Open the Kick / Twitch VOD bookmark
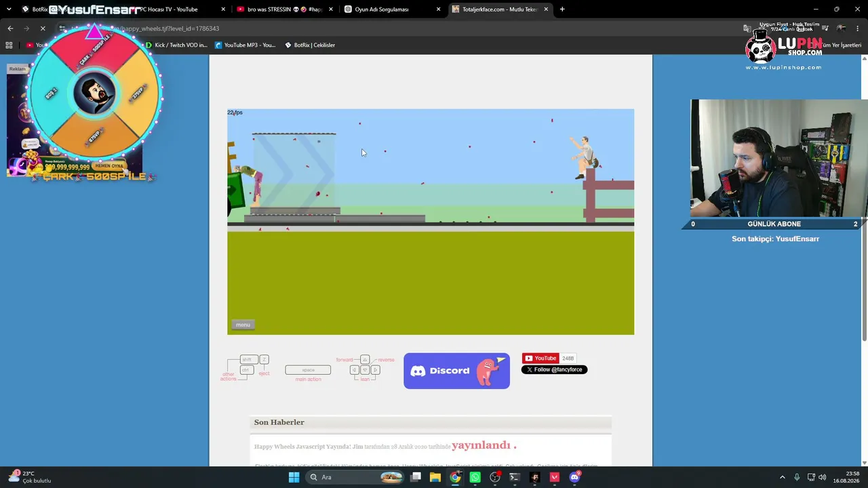 click(x=176, y=45)
